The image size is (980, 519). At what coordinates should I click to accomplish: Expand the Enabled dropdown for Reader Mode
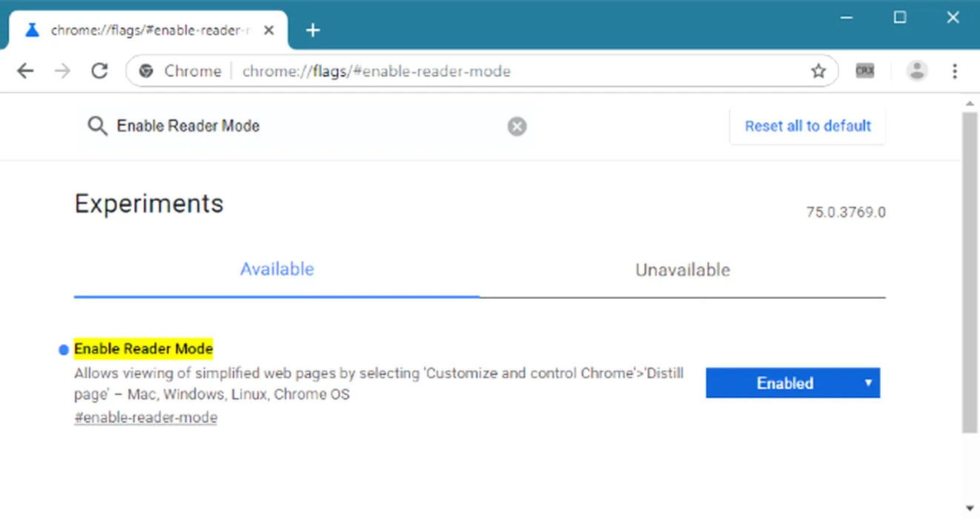click(792, 383)
